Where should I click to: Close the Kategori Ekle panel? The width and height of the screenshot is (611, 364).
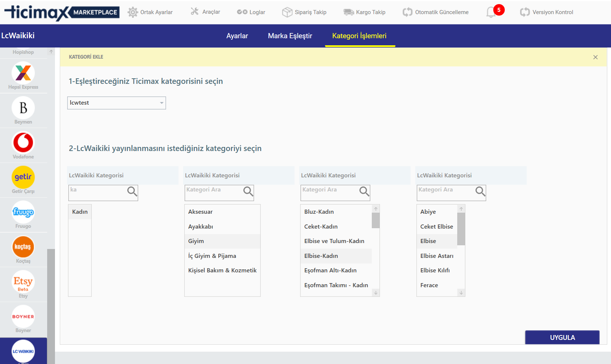coord(595,57)
